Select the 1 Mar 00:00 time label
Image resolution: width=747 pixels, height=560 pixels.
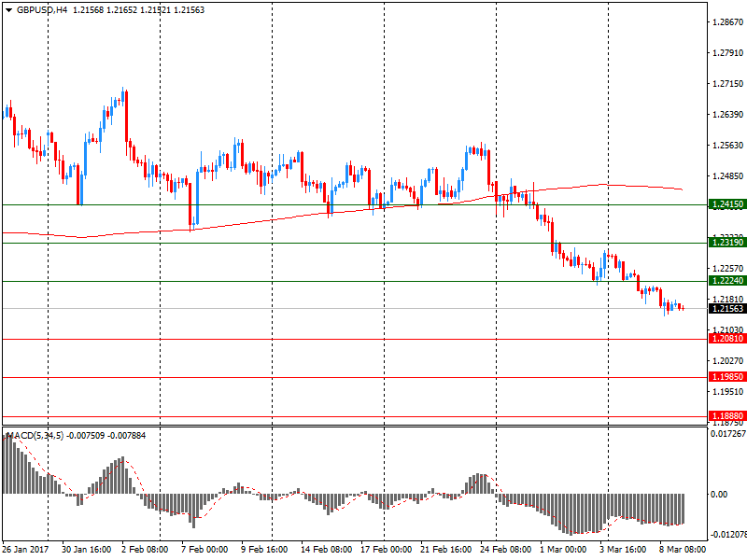coord(563,549)
